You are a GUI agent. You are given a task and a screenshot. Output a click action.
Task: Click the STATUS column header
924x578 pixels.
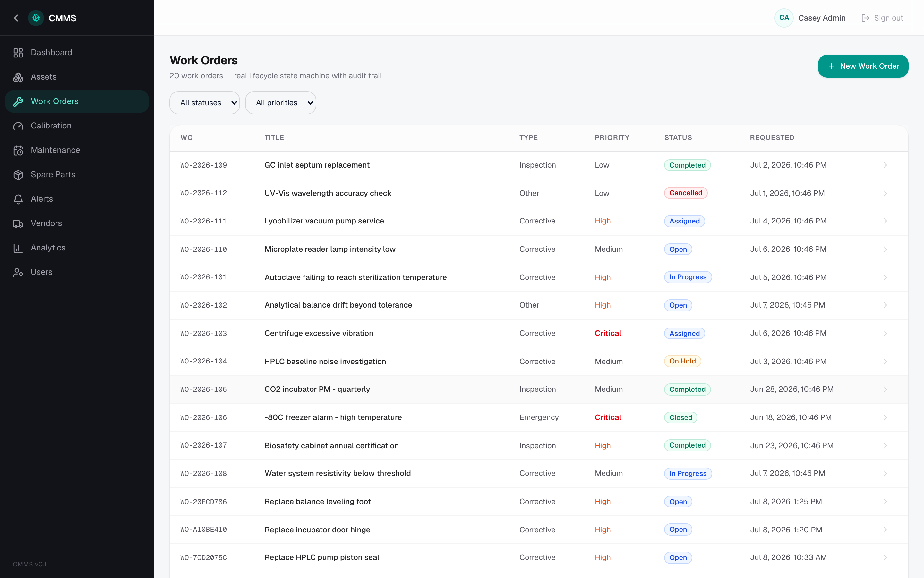678,138
